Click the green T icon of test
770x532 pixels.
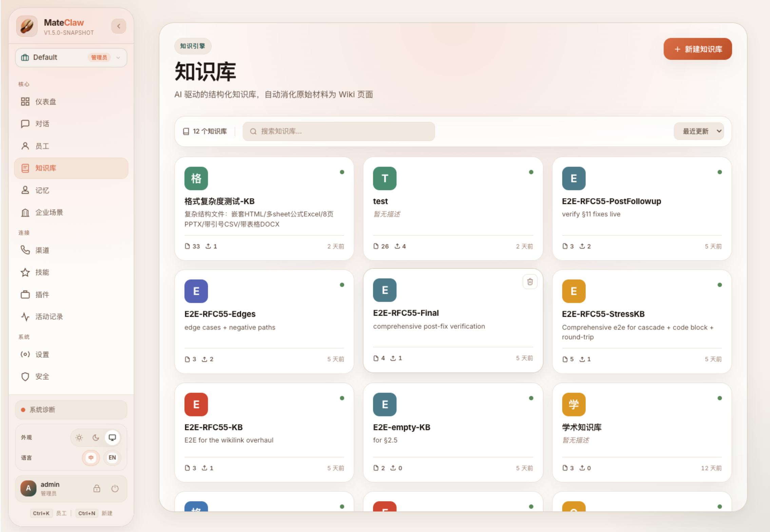[x=385, y=178]
